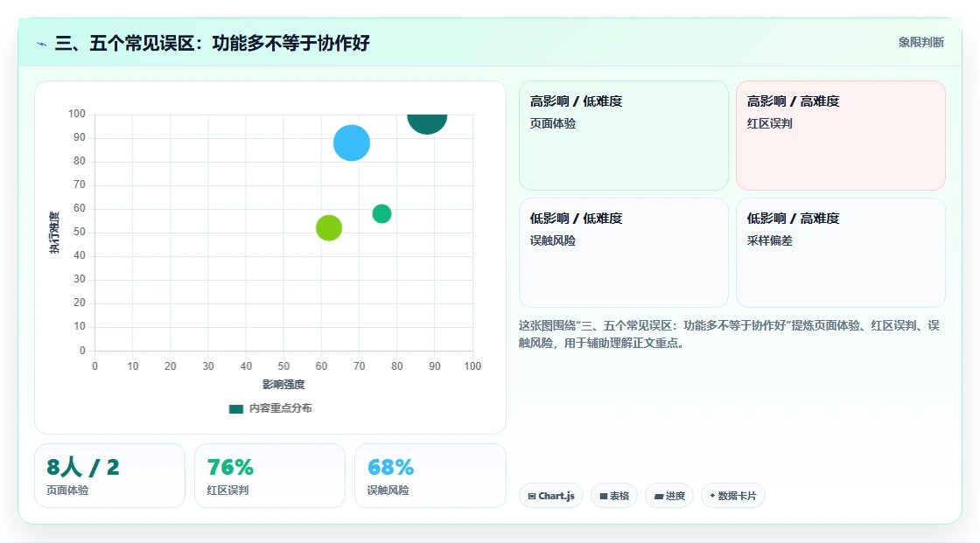Image resolution: width=980 pixels, height=543 pixels.
Task: Click the 采样偏差 text in quadrant card
Action: (769, 240)
